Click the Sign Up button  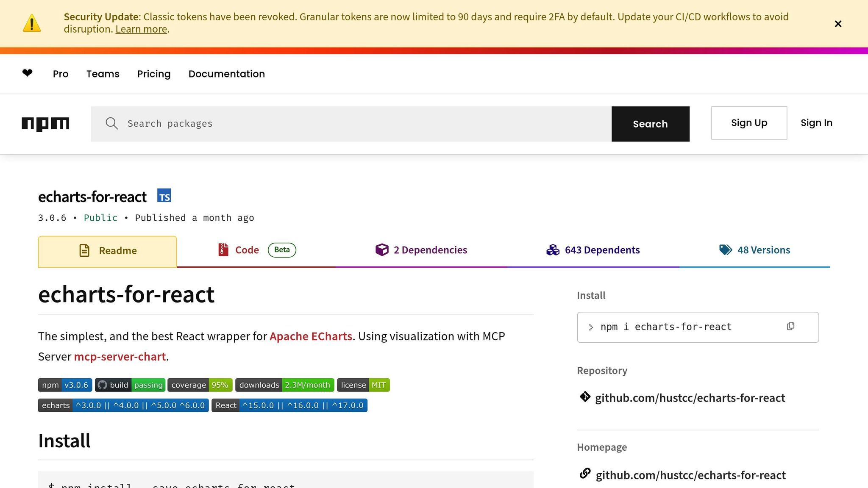coord(749,123)
